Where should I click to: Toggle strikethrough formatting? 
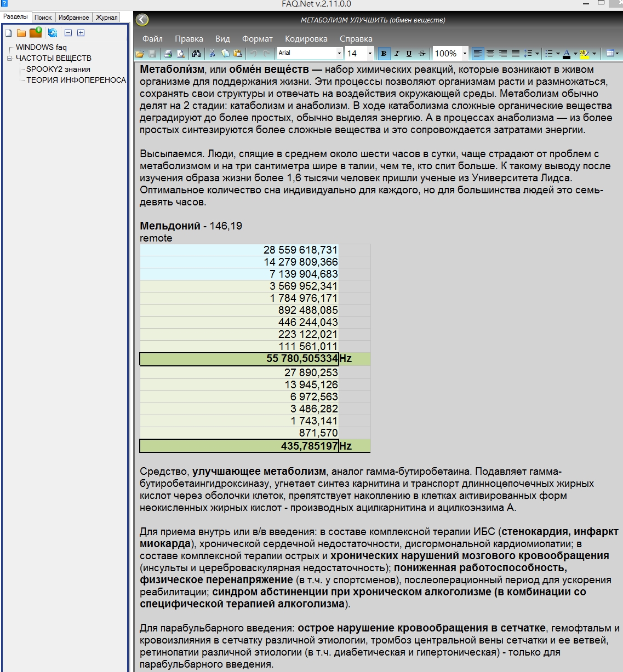coord(422,54)
